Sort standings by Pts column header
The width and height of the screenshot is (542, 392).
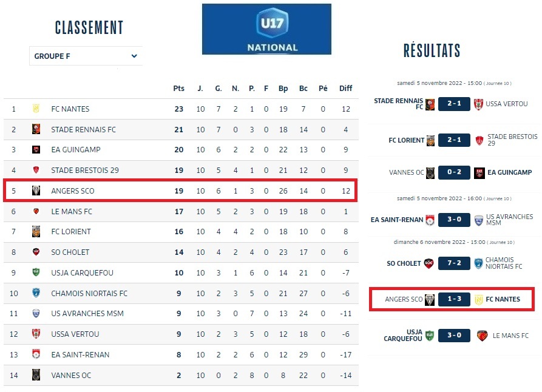click(178, 89)
